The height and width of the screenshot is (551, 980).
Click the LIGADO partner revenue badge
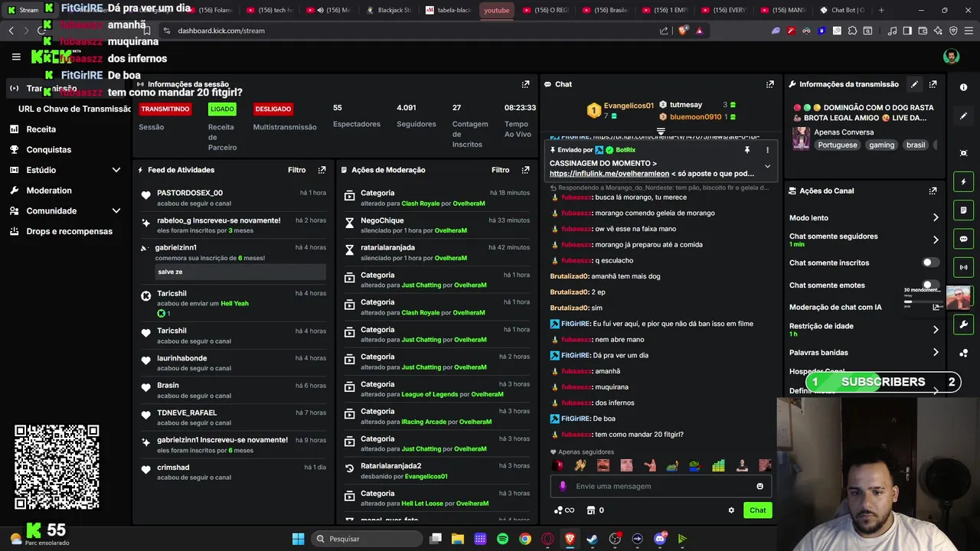222,109
